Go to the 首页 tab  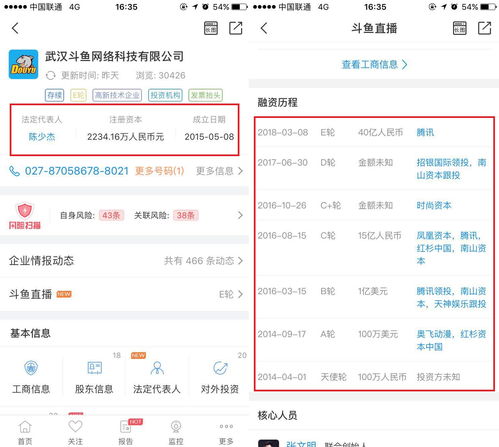25,433
